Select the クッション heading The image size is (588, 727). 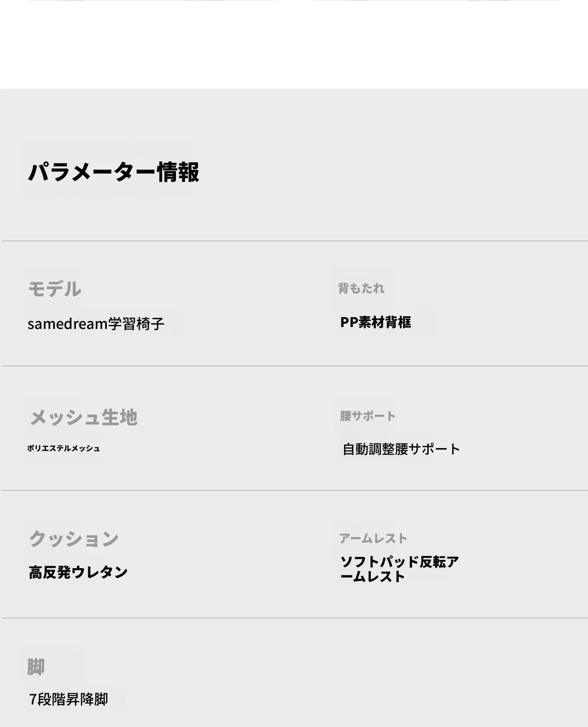73,538
